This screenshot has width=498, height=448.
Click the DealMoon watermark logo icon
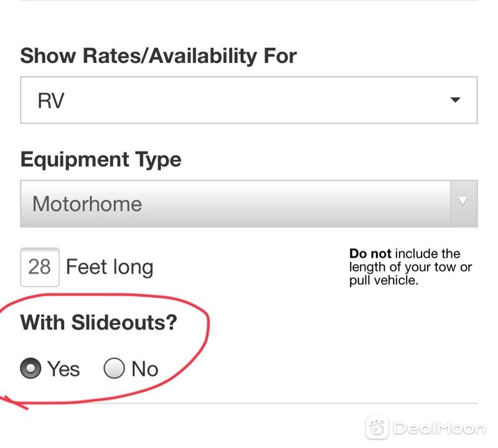click(x=377, y=427)
